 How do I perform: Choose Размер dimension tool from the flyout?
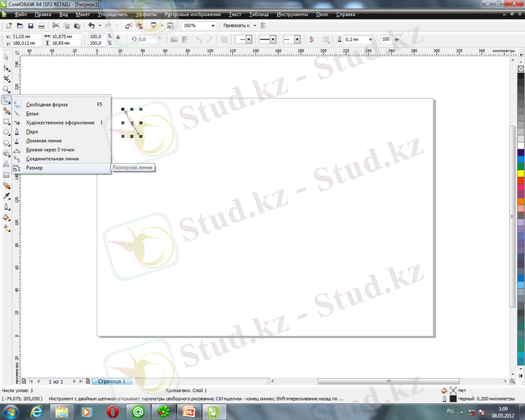click(62, 168)
